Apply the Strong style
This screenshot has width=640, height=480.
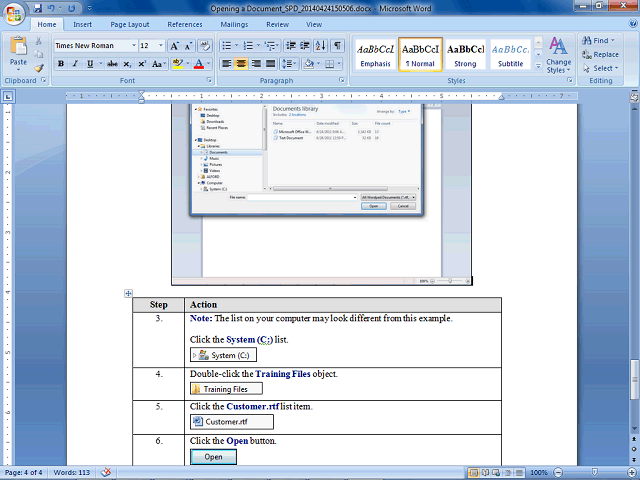[x=465, y=55]
